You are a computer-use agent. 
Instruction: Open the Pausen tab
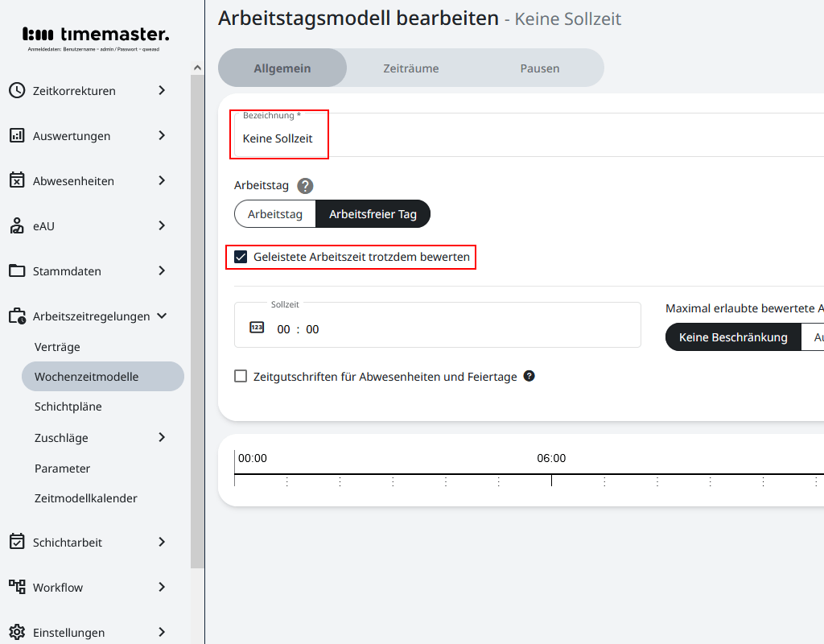click(539, 68)
